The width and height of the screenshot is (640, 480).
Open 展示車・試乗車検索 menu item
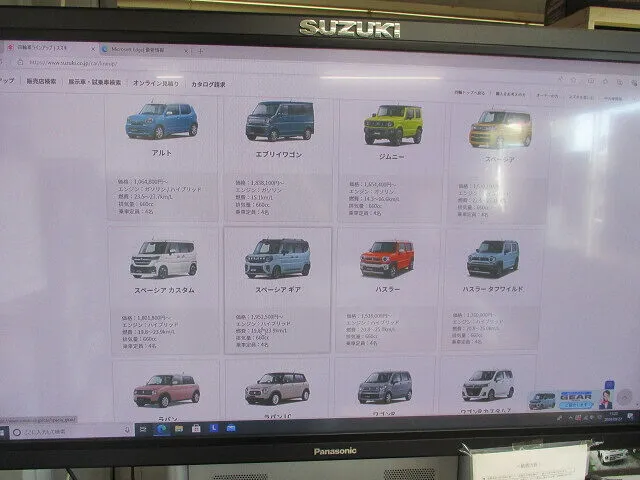(95, 82)
